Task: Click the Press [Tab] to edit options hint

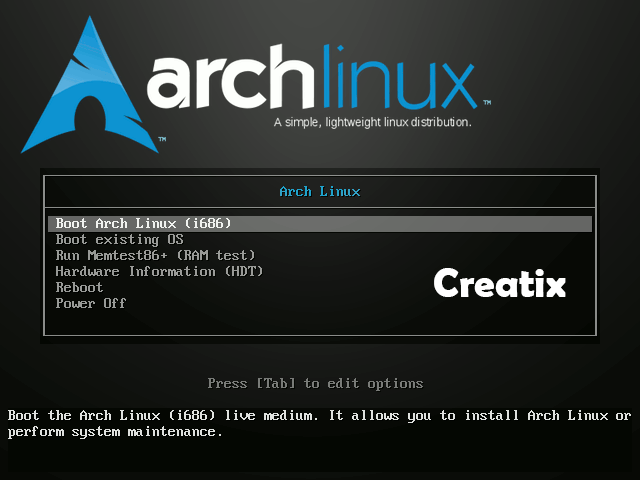Action: [x=315, y=383]
